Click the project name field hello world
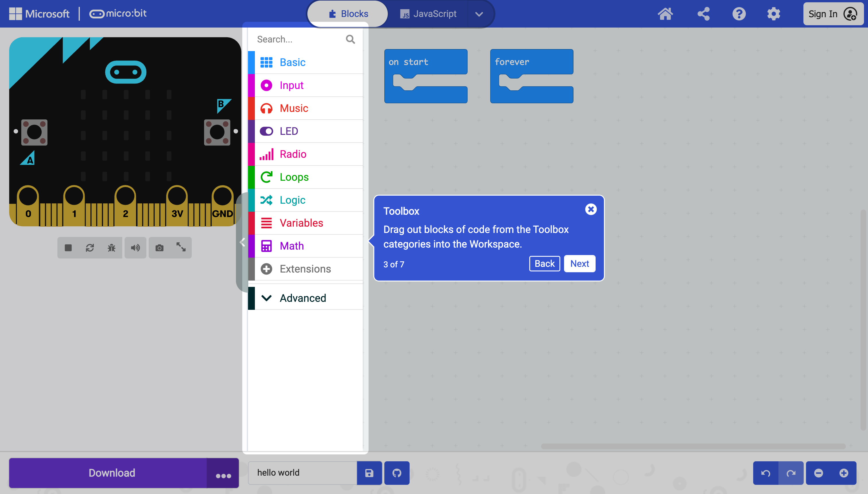868x494 pixels. 303,472
